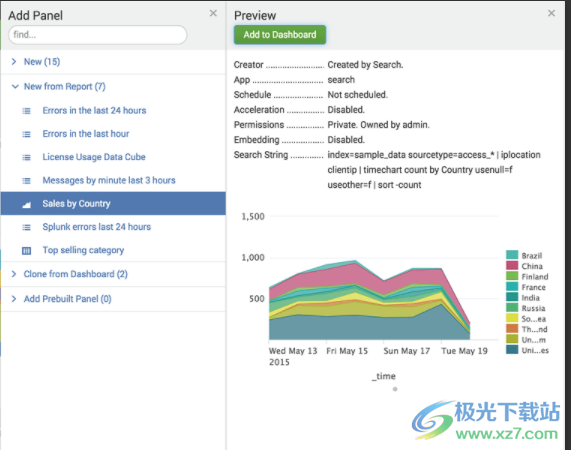571x450 pixels.
Task: Click the table icon beside Top selling category
Action: (27, 250)
